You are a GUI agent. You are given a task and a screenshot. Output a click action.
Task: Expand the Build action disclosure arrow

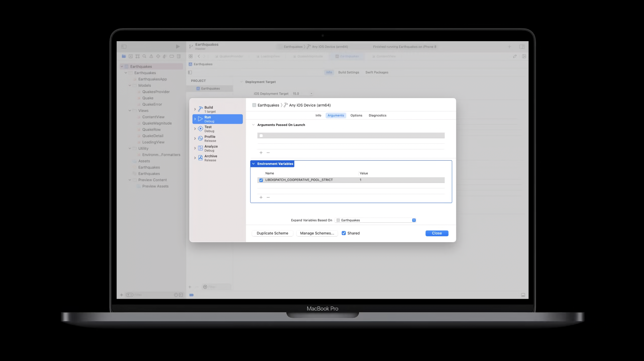(195, 109)
